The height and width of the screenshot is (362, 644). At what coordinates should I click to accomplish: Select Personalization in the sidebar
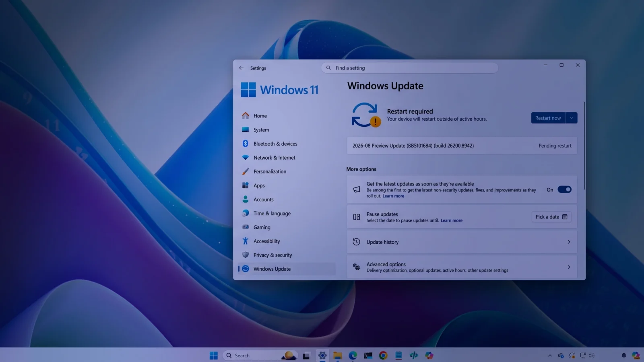click(287, 171)
